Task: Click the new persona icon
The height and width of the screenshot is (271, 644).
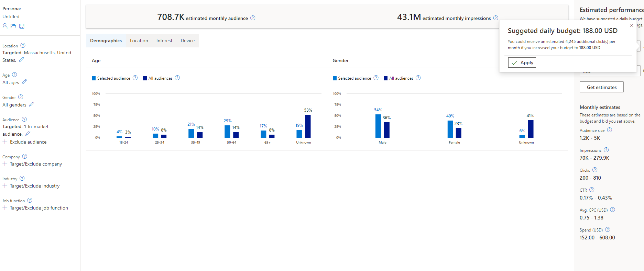Action: (5, 26)
